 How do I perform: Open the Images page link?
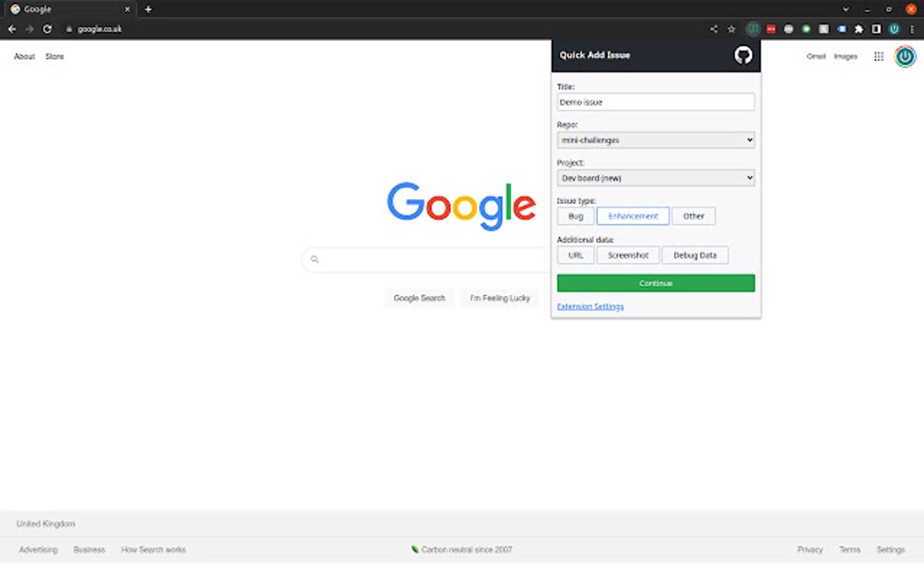click(x=844, y=56)
